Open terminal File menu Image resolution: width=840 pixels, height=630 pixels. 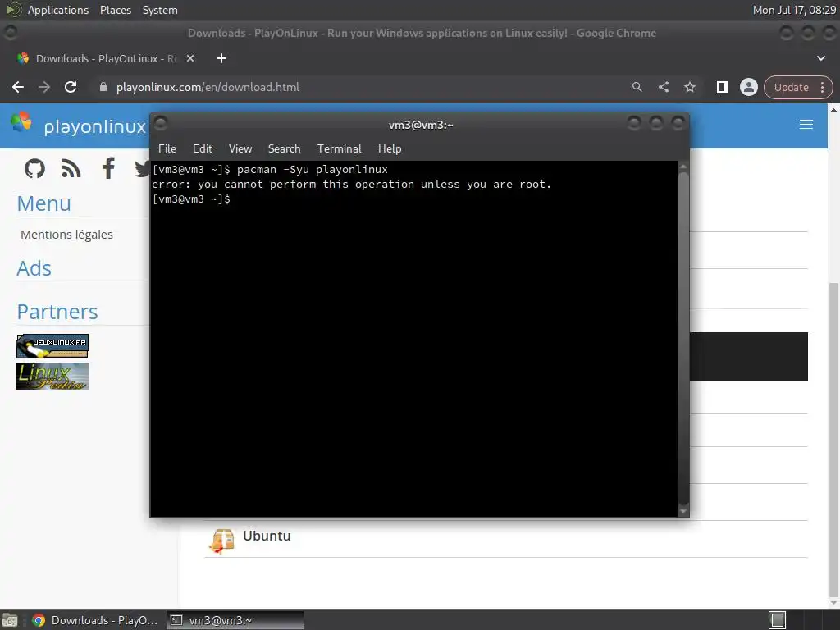167,149
